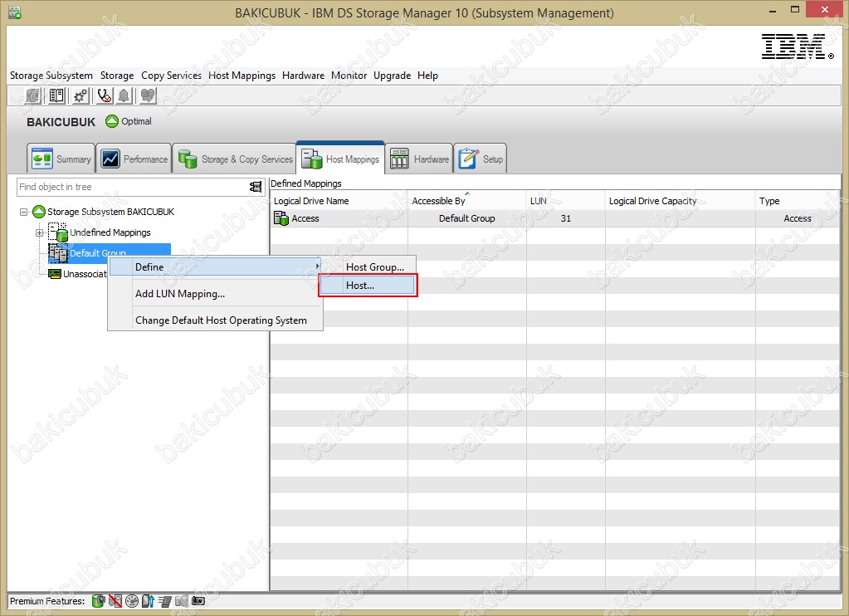The width and height of the screenshot is (849, 616).
Task: Open the Storage Subsystem menu
Action: pyautogui.click(x=51, y=76)
